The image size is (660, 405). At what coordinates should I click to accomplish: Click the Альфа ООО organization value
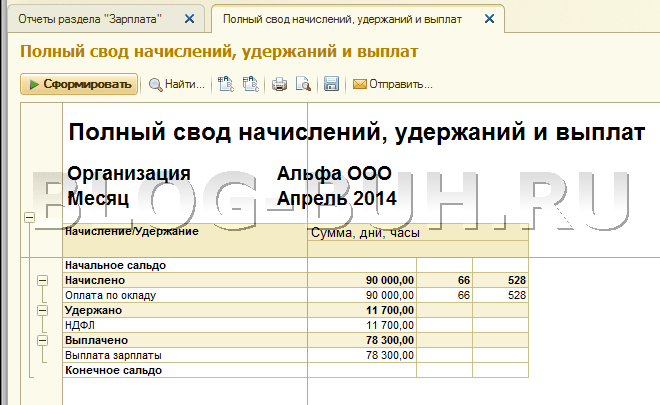[334, 173]
